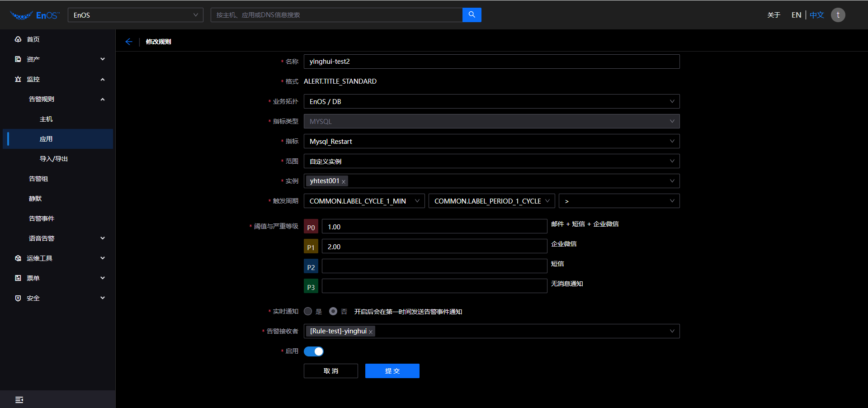Select 应用 alert rules
The image size is (868, 408).
coord(58,139)
